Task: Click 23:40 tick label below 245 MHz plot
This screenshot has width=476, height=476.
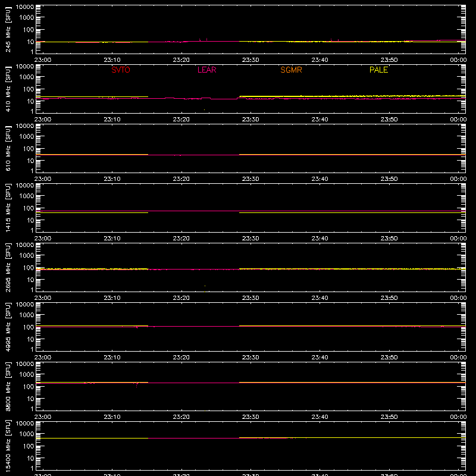Action: click(320, 60)
